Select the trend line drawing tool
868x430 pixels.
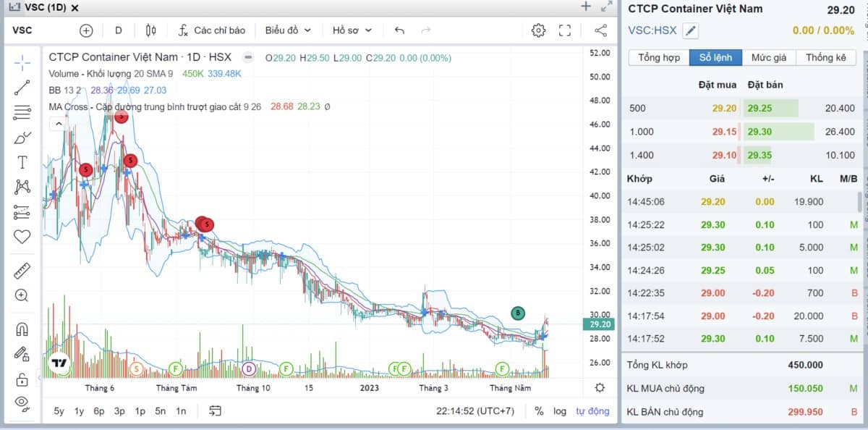click(x=22, y=88)
